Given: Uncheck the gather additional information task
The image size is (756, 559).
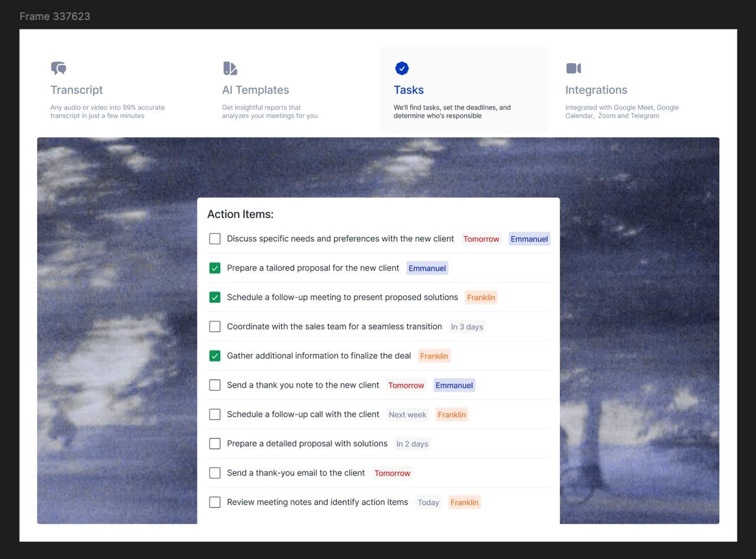Looking at the screenshot, I should coord(214,355).
